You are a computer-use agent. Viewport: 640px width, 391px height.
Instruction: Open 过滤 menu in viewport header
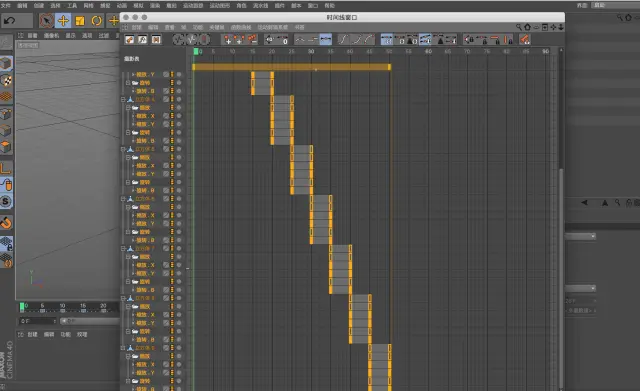[x=104, y=36]
